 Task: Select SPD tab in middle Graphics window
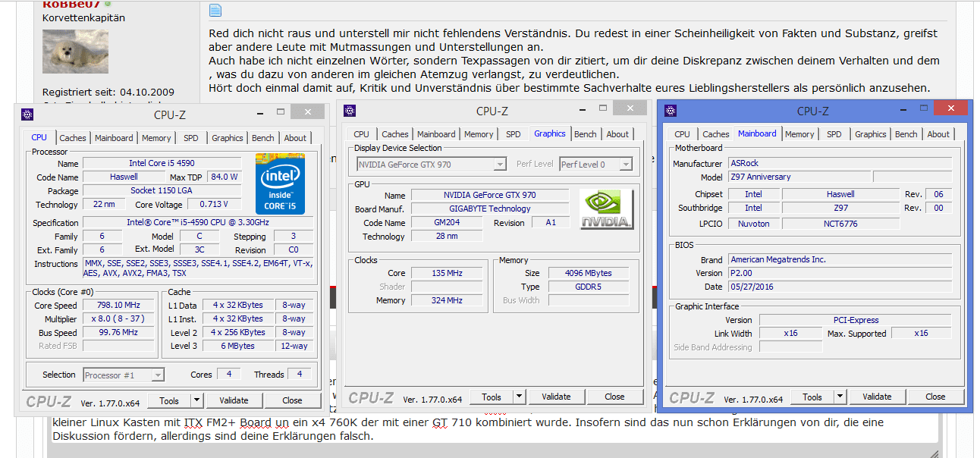514,134
